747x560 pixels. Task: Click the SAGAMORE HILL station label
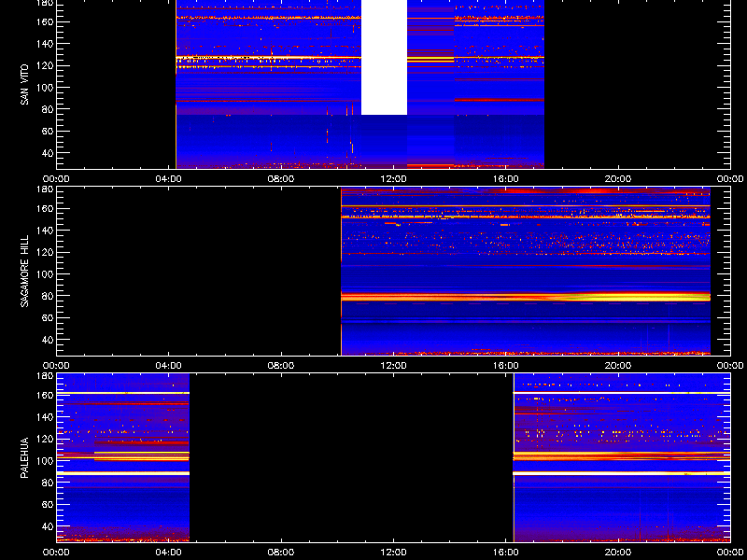coord(24,271)
